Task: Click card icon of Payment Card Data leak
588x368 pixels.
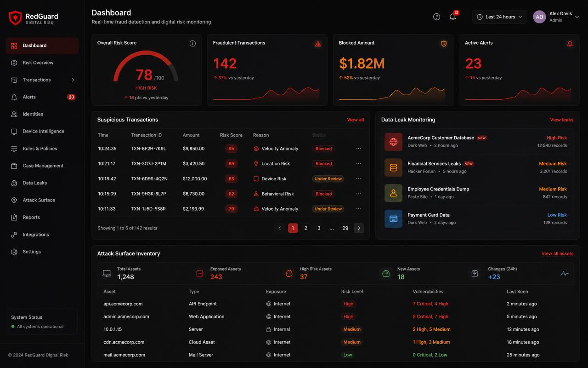Action: click(x=393, y=219)
